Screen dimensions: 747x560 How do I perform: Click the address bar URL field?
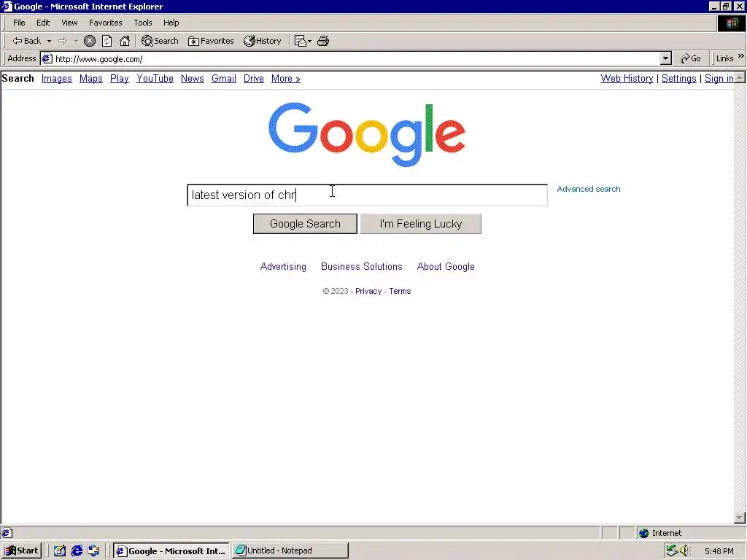click(356, 58)
